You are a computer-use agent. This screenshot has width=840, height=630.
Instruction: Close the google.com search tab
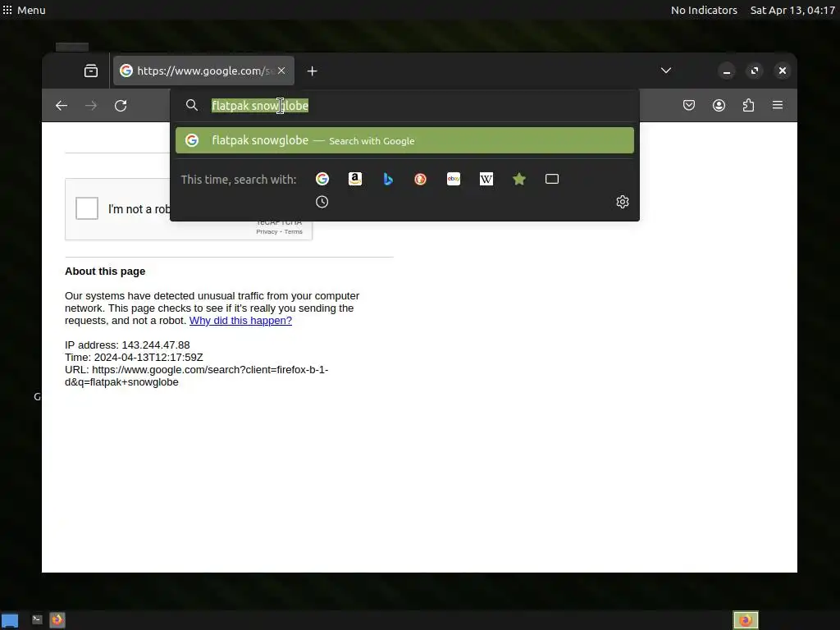[x=281, y=71]
